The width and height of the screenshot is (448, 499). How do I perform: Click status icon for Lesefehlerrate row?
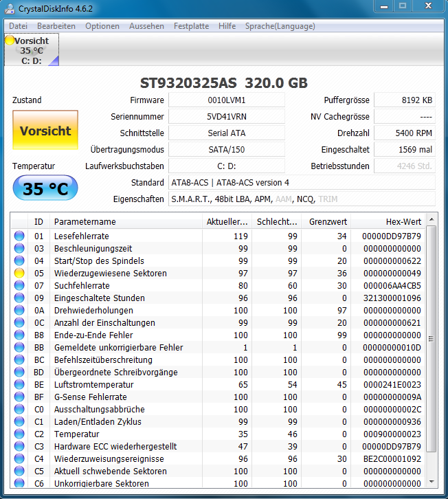click(x=19, y=236)
